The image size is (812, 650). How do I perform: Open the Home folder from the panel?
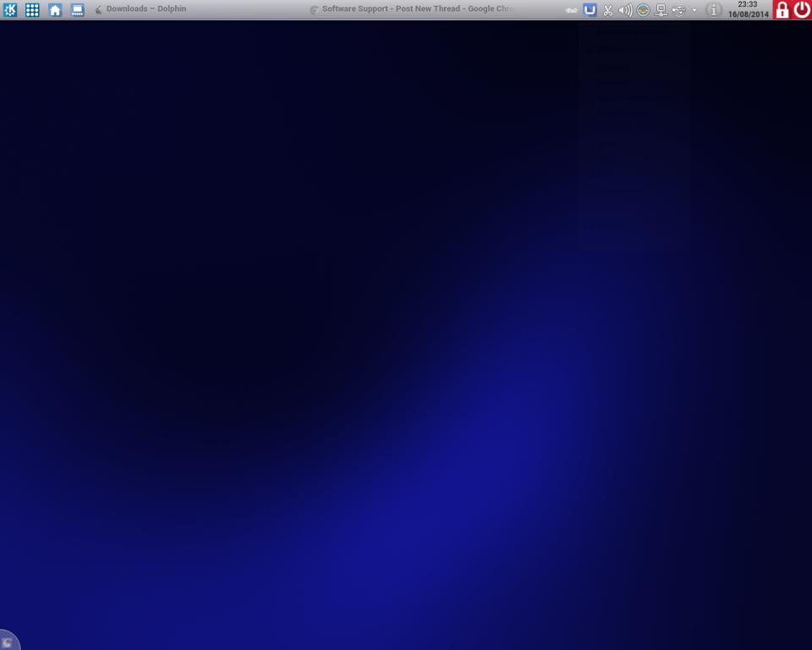(x=55, y=10)
